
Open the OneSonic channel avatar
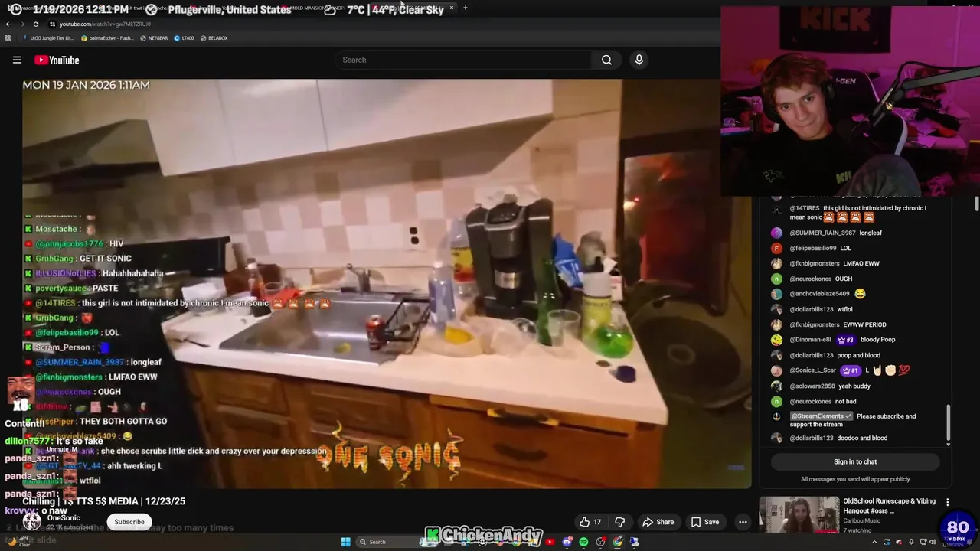tap(31, 522)
